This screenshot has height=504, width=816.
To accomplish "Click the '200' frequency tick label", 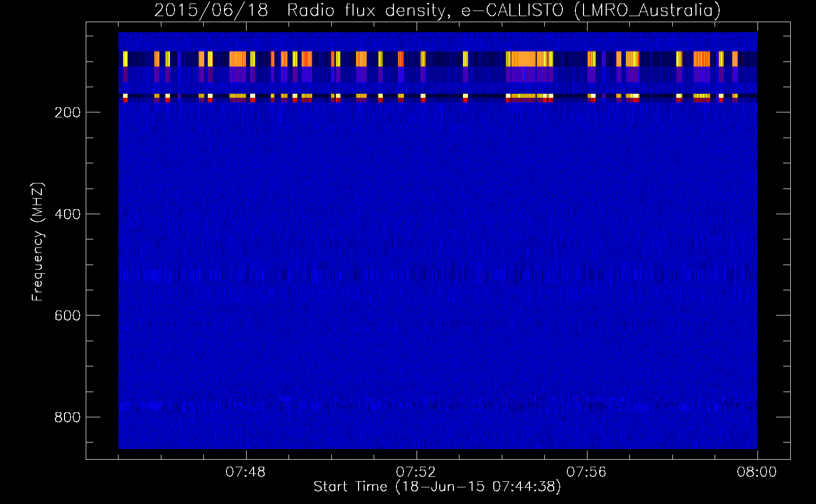I will pyautogui.click(x=68, y=112).
